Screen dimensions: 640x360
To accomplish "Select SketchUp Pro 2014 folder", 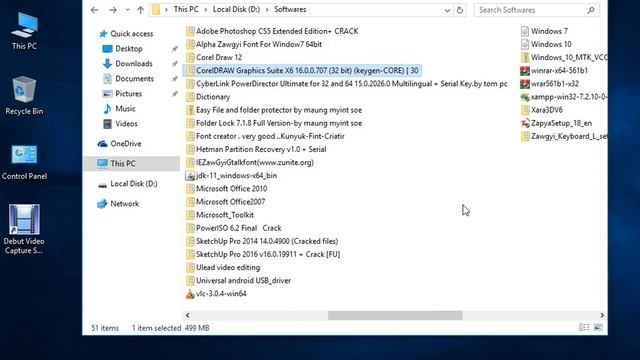I will [x=262, y=241].
